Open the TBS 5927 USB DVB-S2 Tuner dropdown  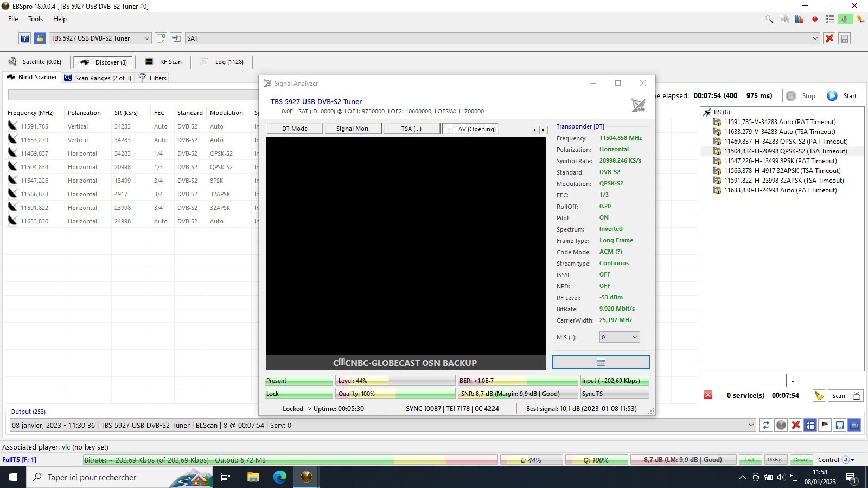[100, 38]
